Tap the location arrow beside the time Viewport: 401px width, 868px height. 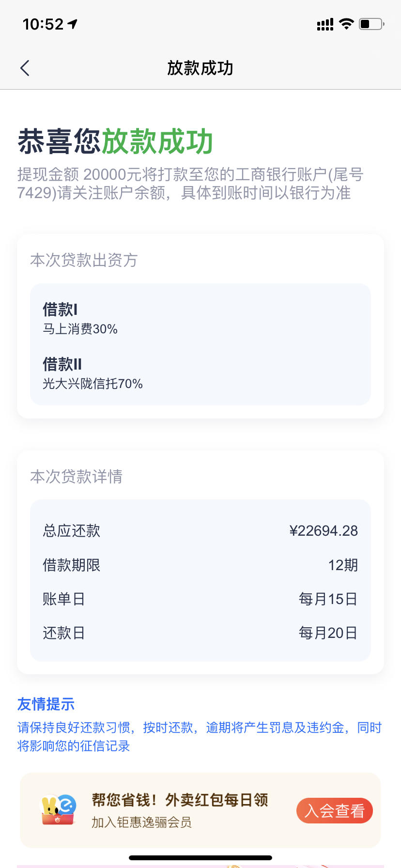[x=73, y=24]
